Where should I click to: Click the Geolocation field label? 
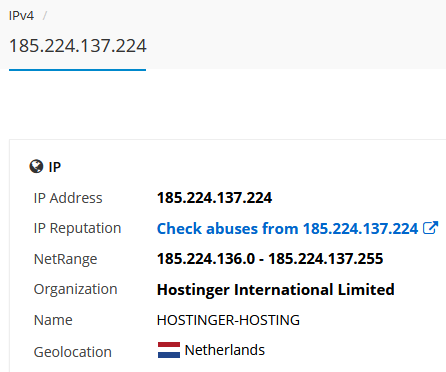pyautogui.click(x=73, y=352)
